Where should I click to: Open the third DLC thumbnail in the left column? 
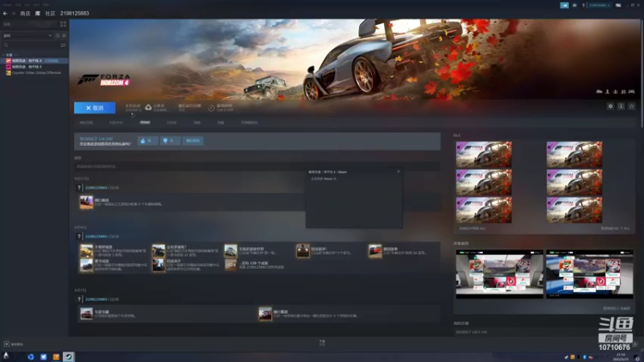[x=484, y=210]
